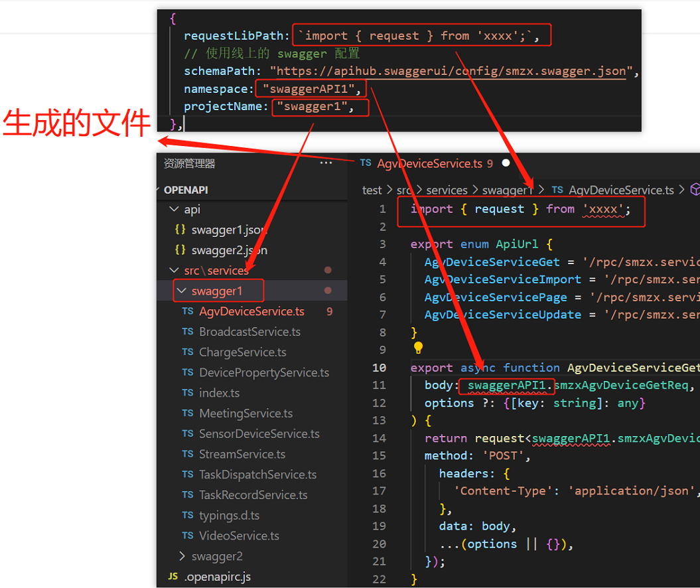Open .openapirc.js config file
Image resolution: width=700 pixels, height=588 pixels.
[x=218, y=577]
